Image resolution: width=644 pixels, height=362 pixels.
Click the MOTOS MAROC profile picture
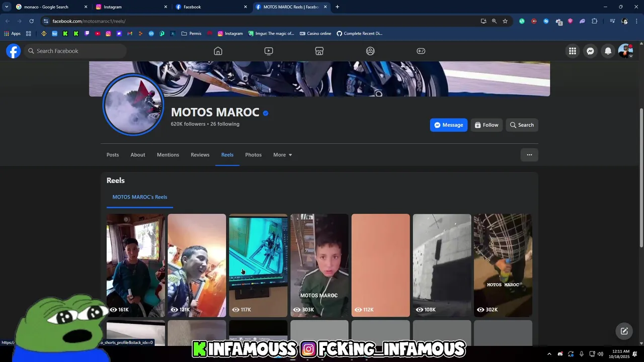click(133, 105)
